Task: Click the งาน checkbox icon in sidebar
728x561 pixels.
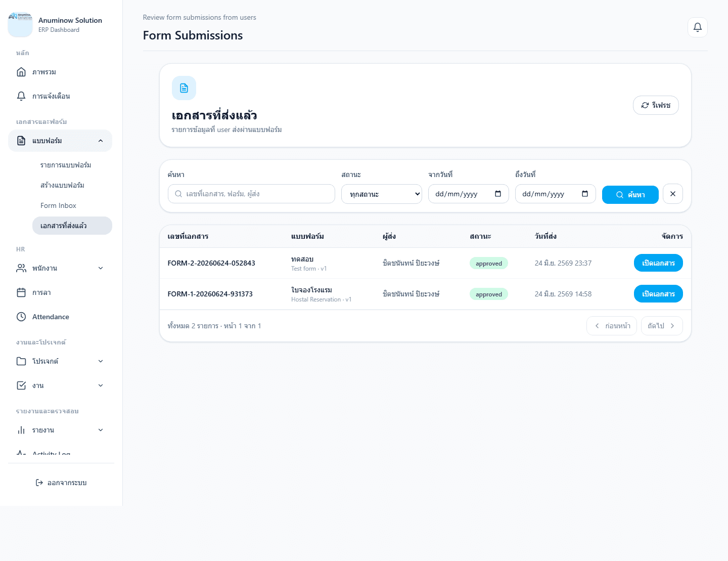Action: (21, 385)
